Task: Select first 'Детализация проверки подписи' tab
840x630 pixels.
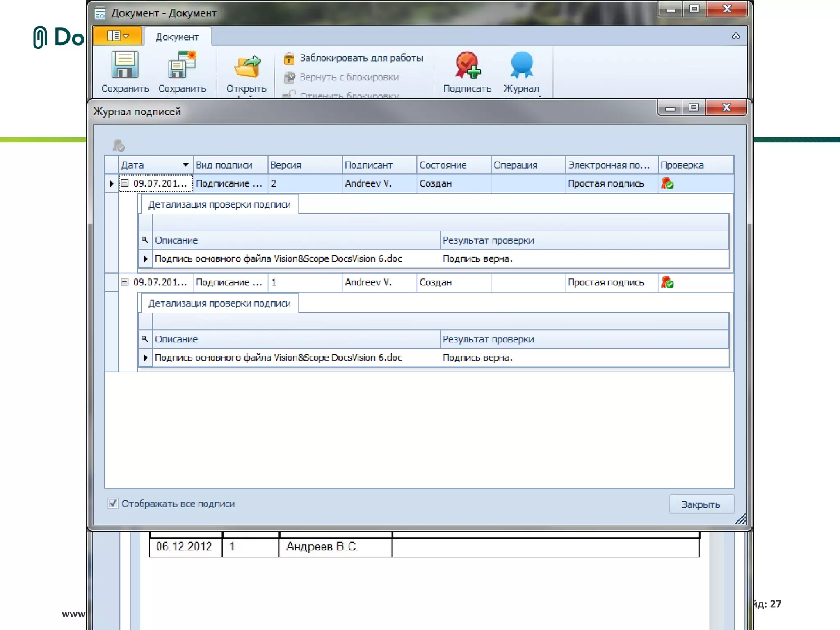Action: click(x=219, y=205)
